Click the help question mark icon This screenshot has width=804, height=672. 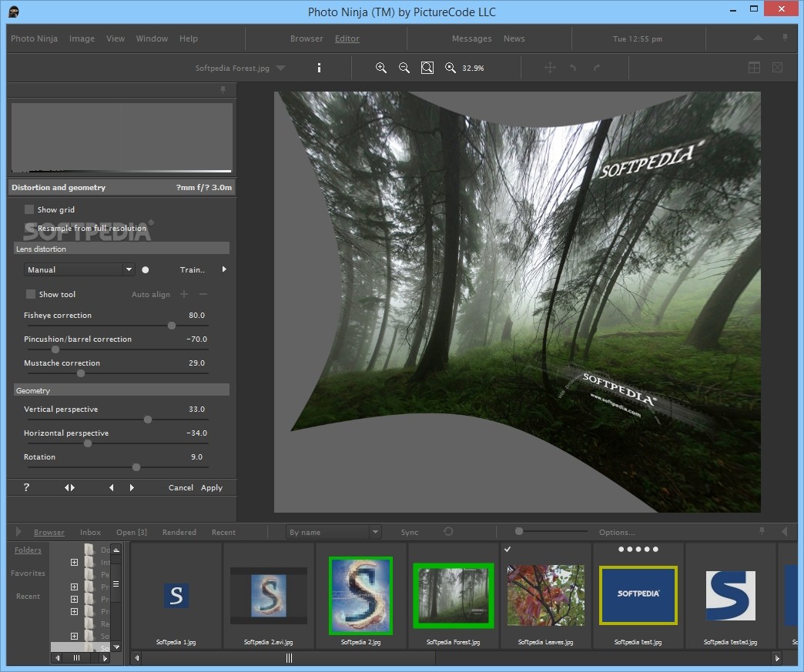[x=27, y=487]
